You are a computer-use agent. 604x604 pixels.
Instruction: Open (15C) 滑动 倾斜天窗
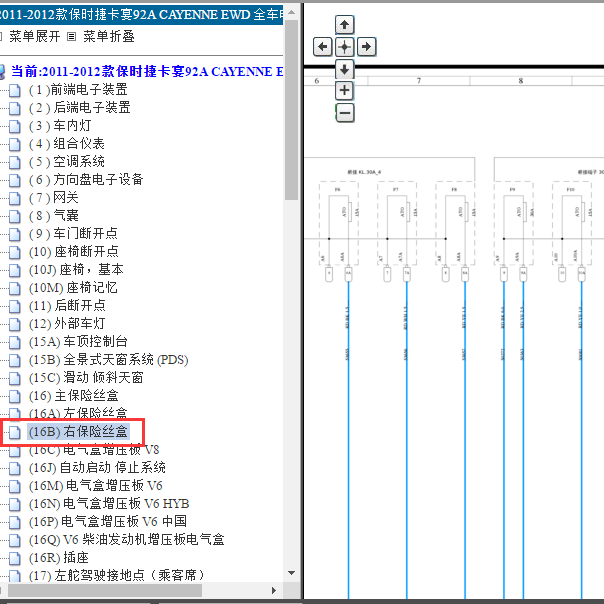[x=86, y=378]
